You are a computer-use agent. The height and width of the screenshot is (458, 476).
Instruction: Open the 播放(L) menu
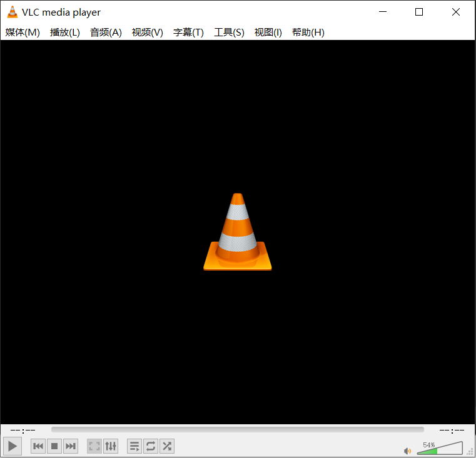tap(64, 32)
